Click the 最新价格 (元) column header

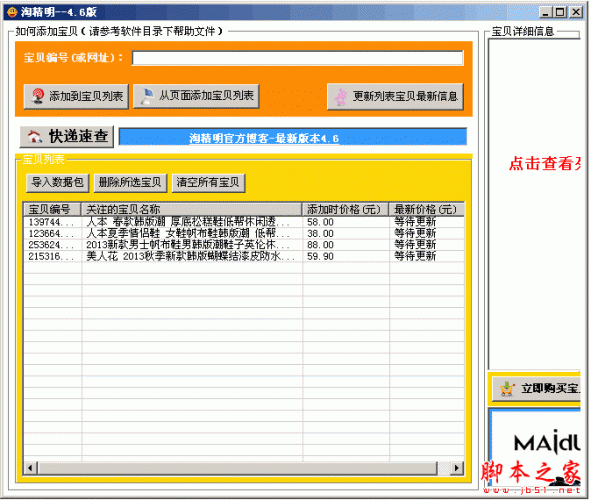coord(426,209)
